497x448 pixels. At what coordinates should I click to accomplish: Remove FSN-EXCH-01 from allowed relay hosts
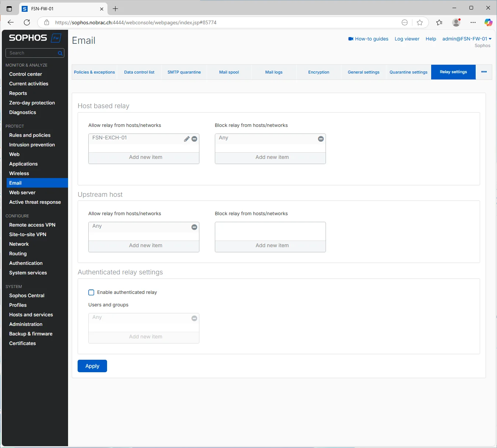[x=194, y=139]
